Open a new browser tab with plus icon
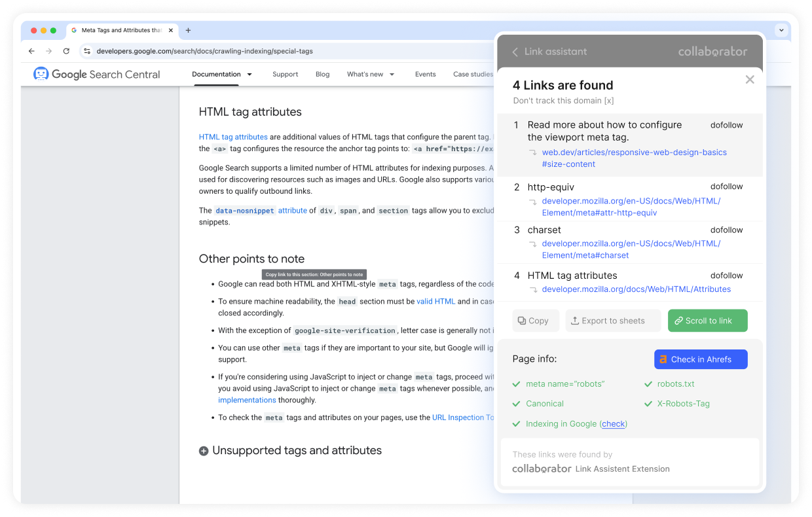 (x=188, y=30)
